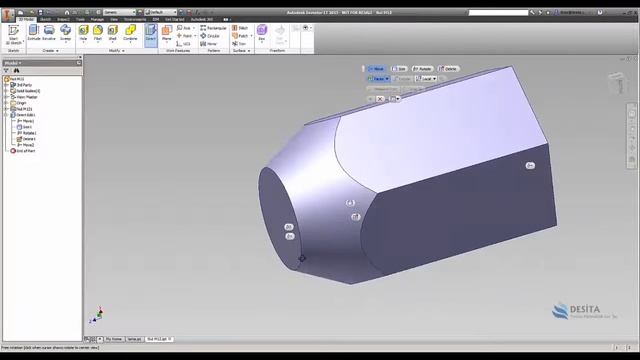Select Delete1 in the browser tree

click(x=26, y=139)
